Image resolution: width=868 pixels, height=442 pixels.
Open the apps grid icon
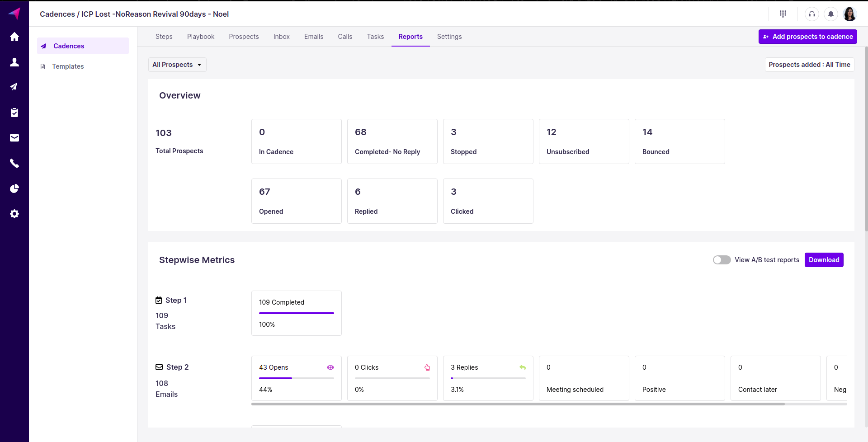pyautogui.click(x=783, y=14)
